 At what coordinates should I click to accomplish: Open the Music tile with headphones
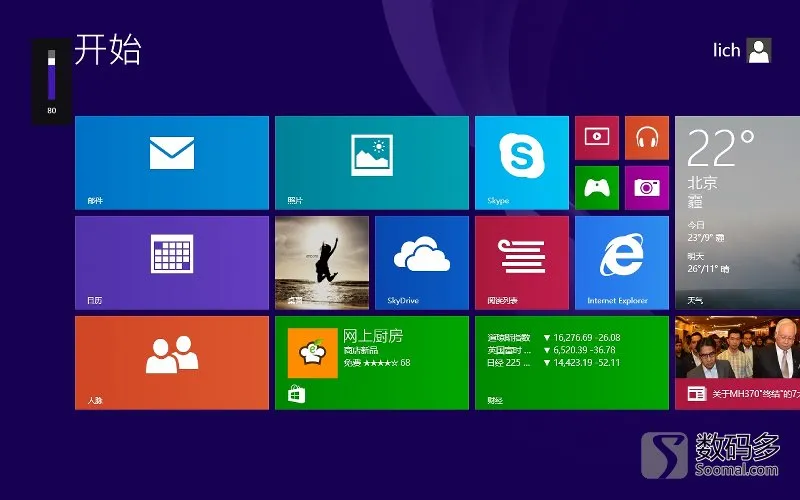[x=647, y=138]
